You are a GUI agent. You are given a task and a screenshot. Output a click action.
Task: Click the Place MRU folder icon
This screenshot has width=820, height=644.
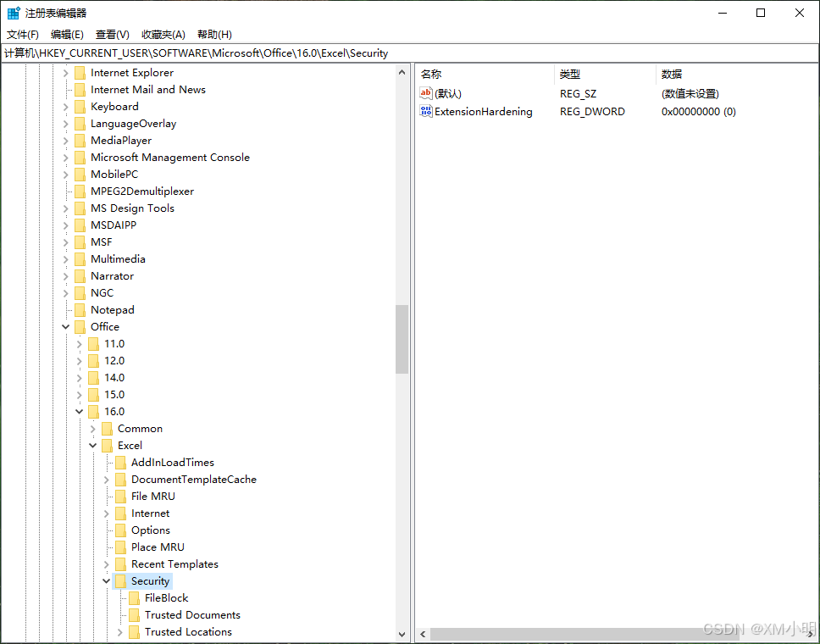(121, 547)
